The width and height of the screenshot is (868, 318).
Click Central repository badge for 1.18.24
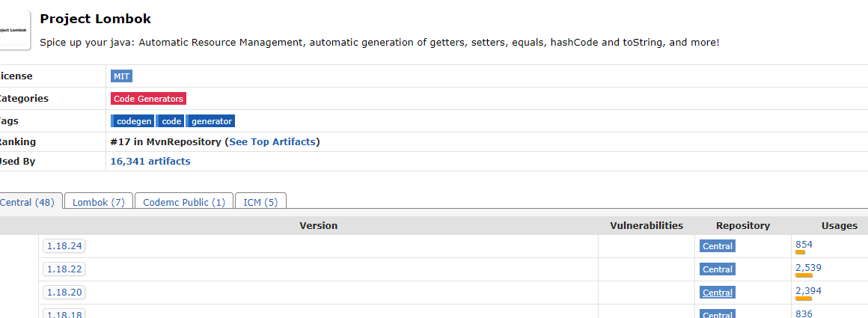(x=718, y=246)
